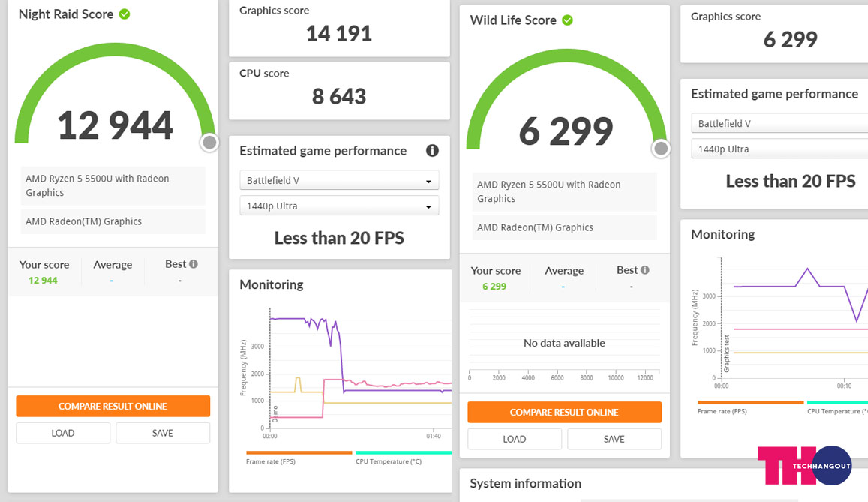The height and width of the screenshot is (502, 868).
Task: Click AMD Radeon(TM) Graphics row under Night Raid
Action: point(113,221)
